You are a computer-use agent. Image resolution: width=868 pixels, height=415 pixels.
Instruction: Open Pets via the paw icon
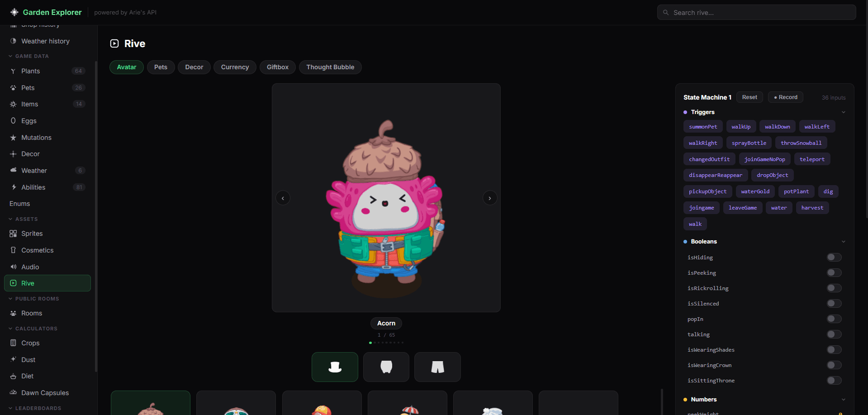pos(13,88)
